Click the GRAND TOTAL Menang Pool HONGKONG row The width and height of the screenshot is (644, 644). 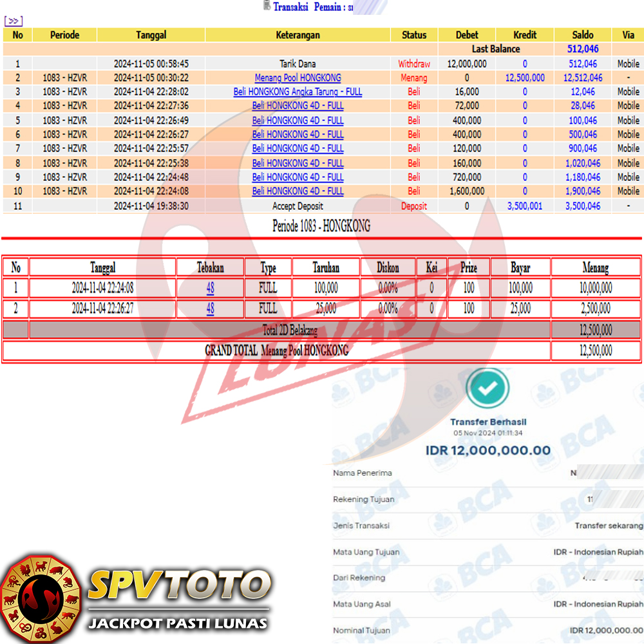(276, 350)
